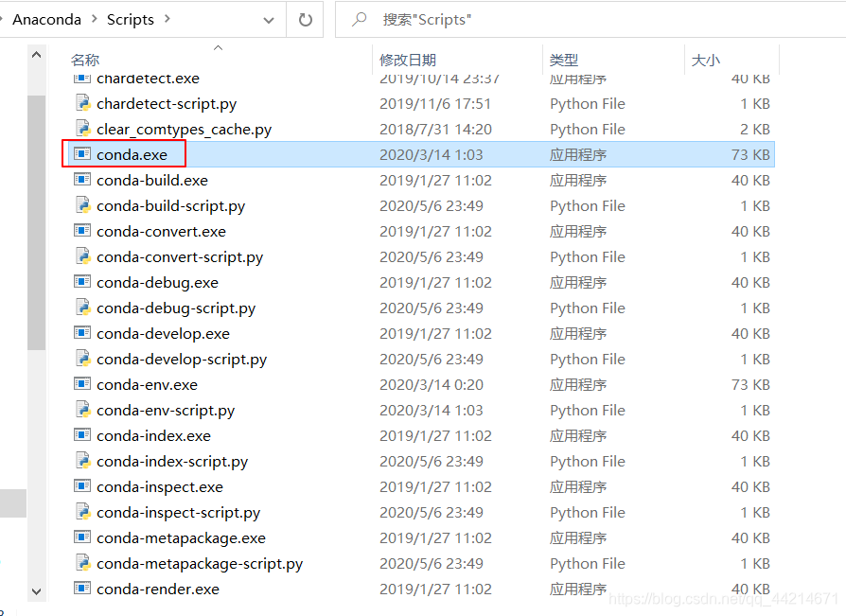Screen dimensions: 846x616
Task: Select file name conda-metapackage.exe
Action: (182, 538)
